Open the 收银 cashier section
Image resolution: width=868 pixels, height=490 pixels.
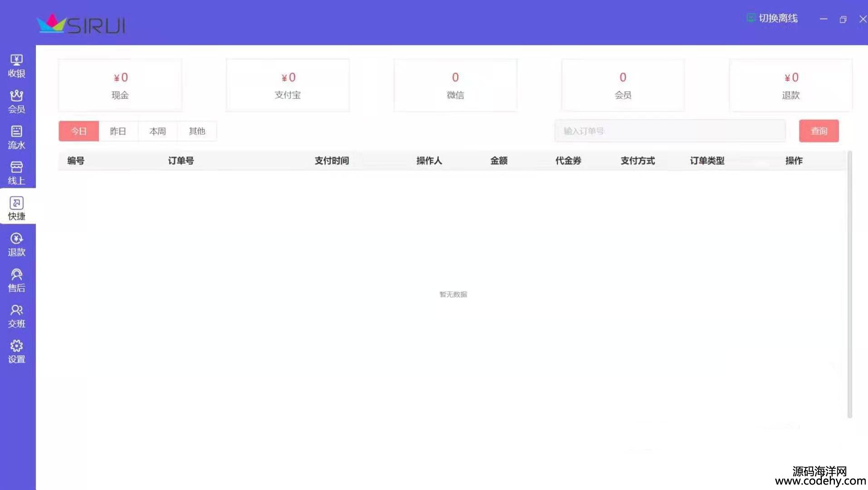pos(17,66)
